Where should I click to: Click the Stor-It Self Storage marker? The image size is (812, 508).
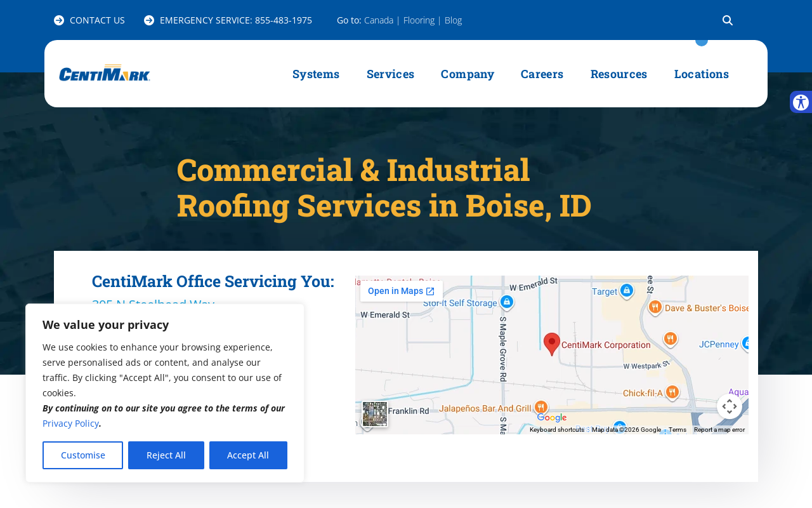point(506,302)
